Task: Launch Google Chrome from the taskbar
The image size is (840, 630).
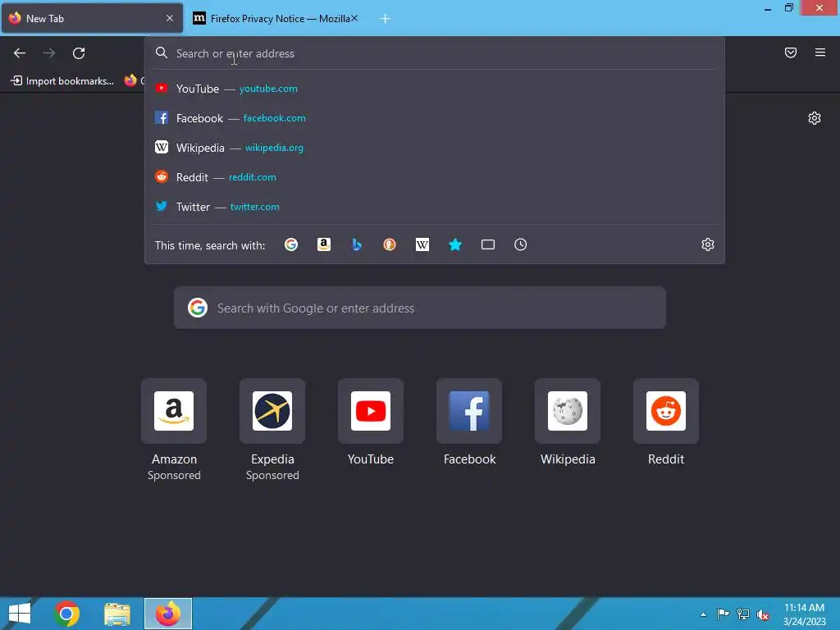Action: click(x=67, y=614)
